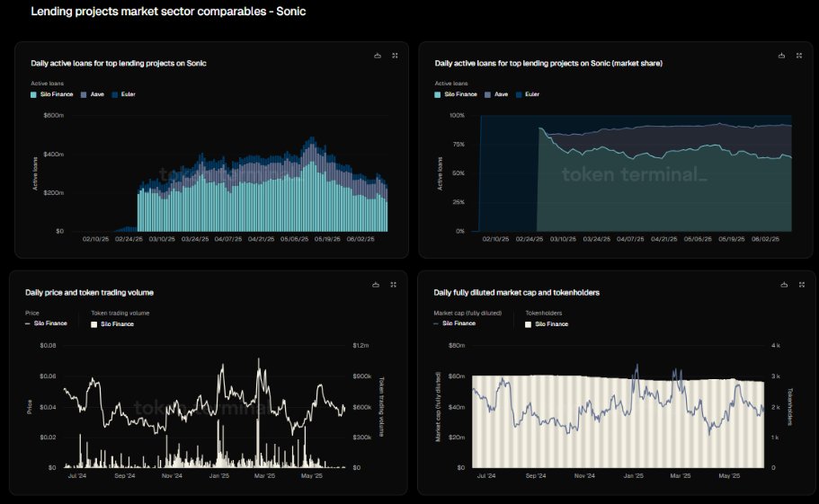Toggle Aave legend in market share chart
The height and width of the screenshot is (504, 819).
point(496,94)
